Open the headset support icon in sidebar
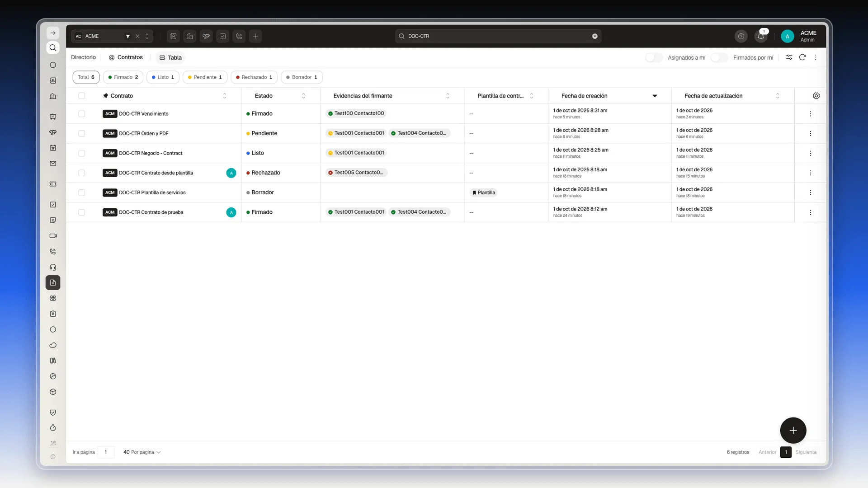 [53, 267]
